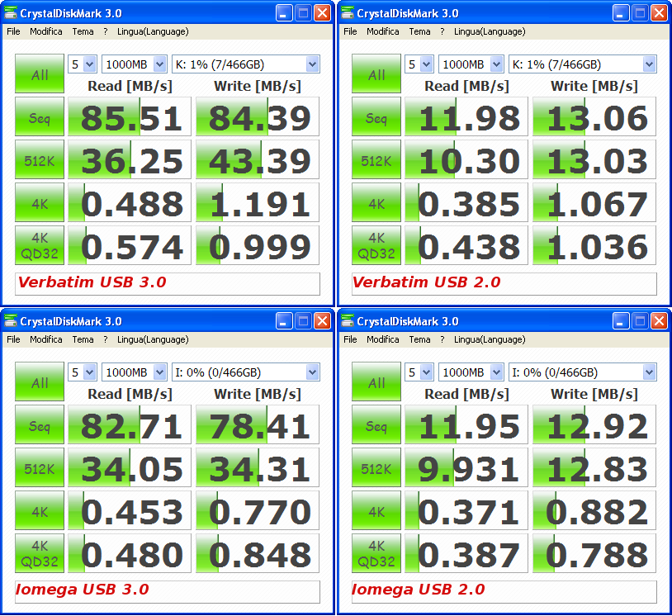Click the Verbatim USB 2.0 comment field
The width and height of the screenshot is (672, 616).
(x=504, y=284)
